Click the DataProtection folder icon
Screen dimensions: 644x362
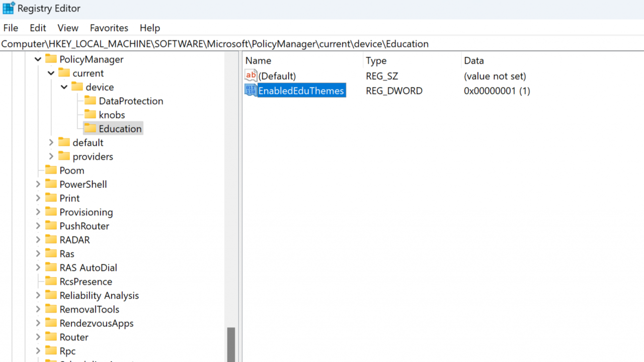90,101
